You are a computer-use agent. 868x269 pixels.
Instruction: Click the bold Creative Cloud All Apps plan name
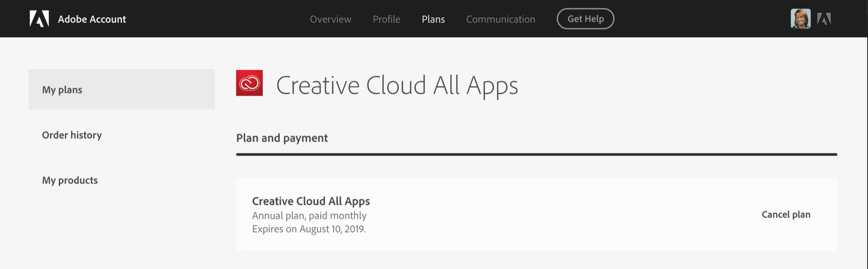coord(311,201)
